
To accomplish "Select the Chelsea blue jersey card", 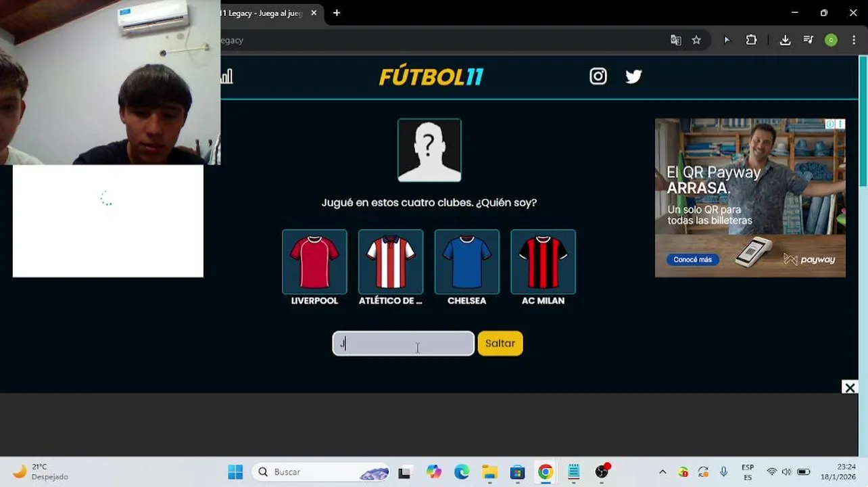I will [x=466, y=262].
